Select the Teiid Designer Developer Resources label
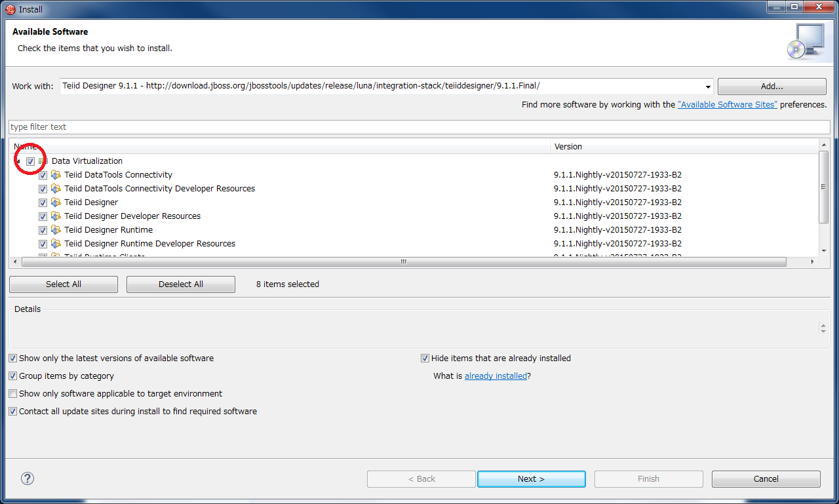Screen dimensions: 839x504 132,216
